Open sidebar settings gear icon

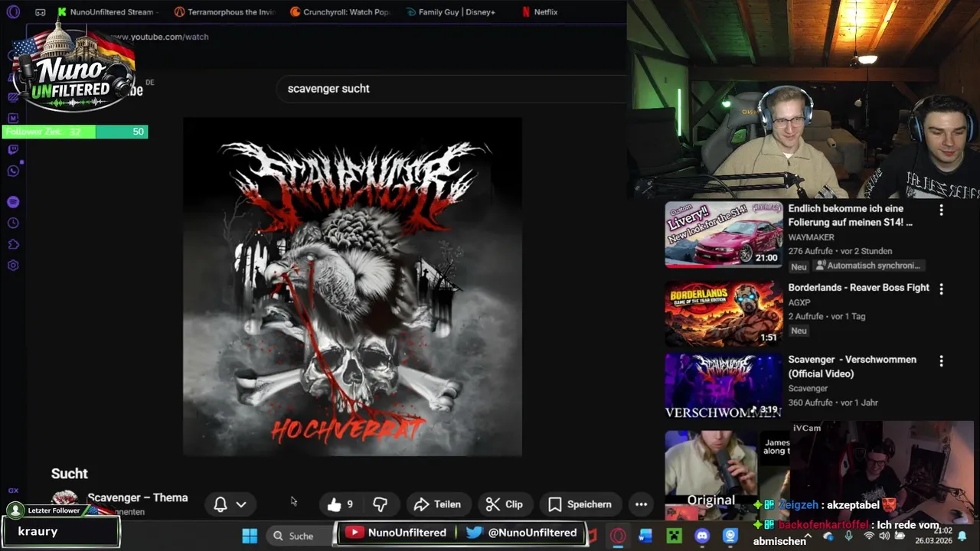pyautogui.click(x=13, y=266)
